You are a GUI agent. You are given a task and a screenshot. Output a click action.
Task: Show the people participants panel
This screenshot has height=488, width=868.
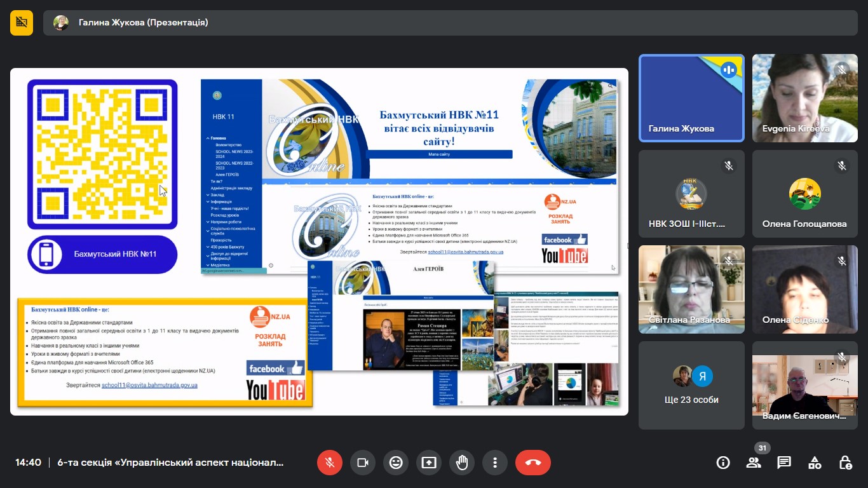pyautogui.click(x=754, y=463)
